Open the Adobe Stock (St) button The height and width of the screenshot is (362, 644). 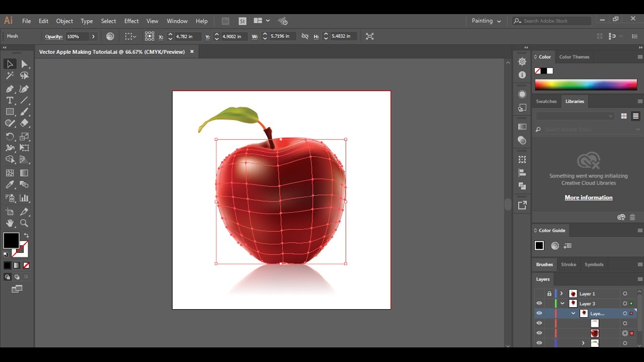243,21
